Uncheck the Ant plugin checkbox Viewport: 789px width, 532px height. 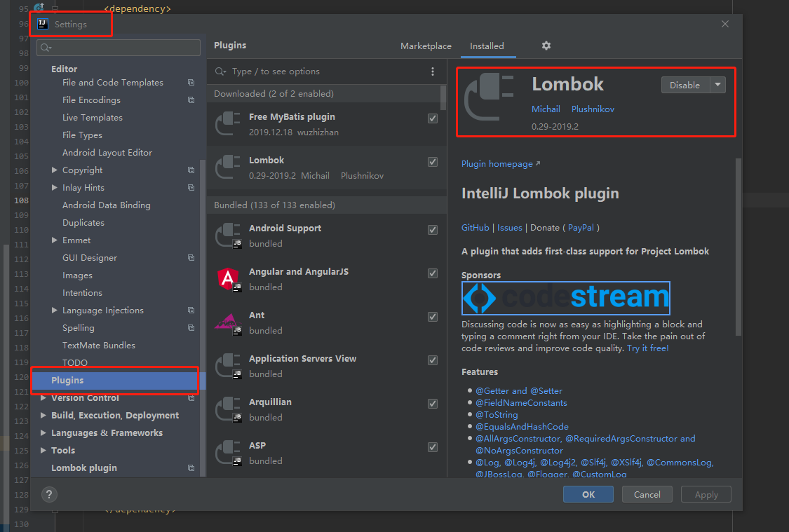(x=433, y=317)
